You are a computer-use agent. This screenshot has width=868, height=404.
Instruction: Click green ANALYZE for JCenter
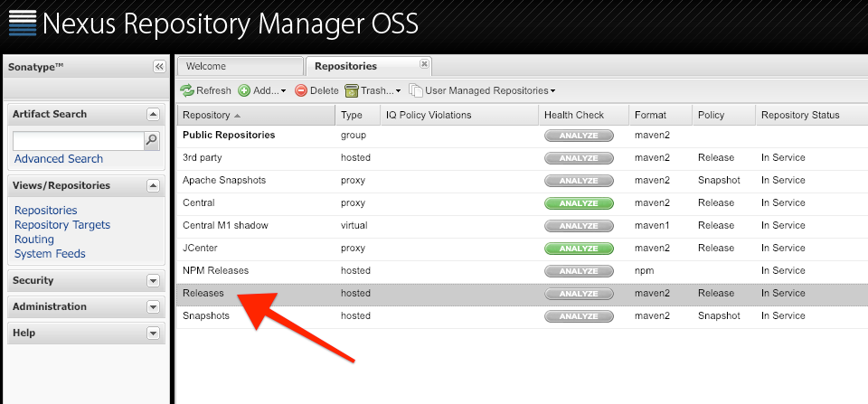point(579,249)
